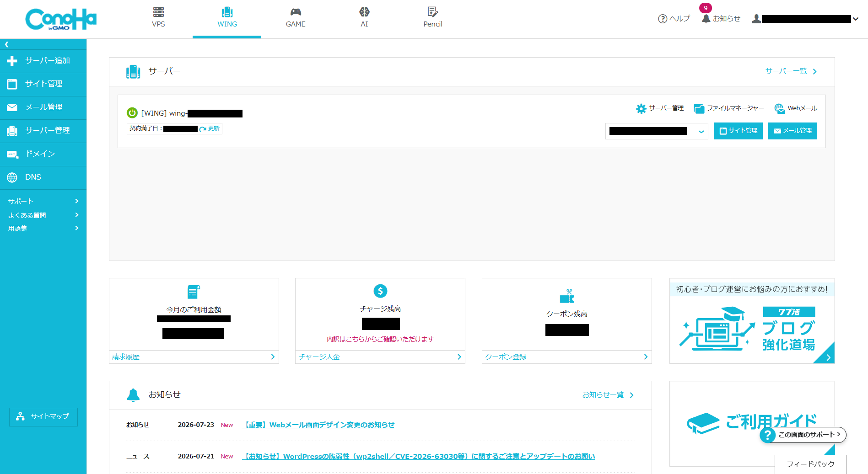This screenshot has width=868, height=474.
Task: Open the VPS service tab
Action: coord(158,18)
